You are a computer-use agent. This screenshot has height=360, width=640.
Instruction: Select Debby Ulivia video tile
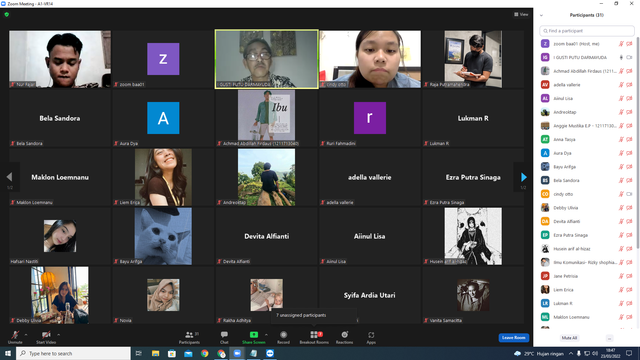[60, 295]
